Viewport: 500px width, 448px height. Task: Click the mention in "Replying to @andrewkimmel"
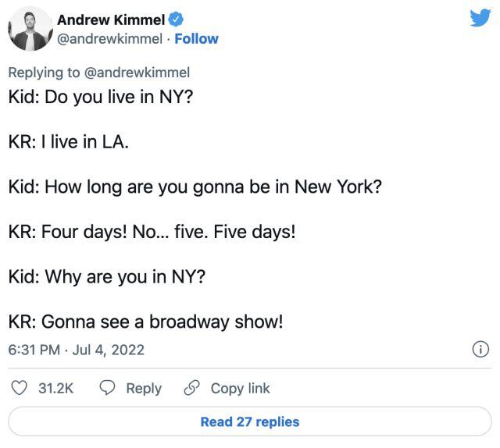[x=137, y=73]
